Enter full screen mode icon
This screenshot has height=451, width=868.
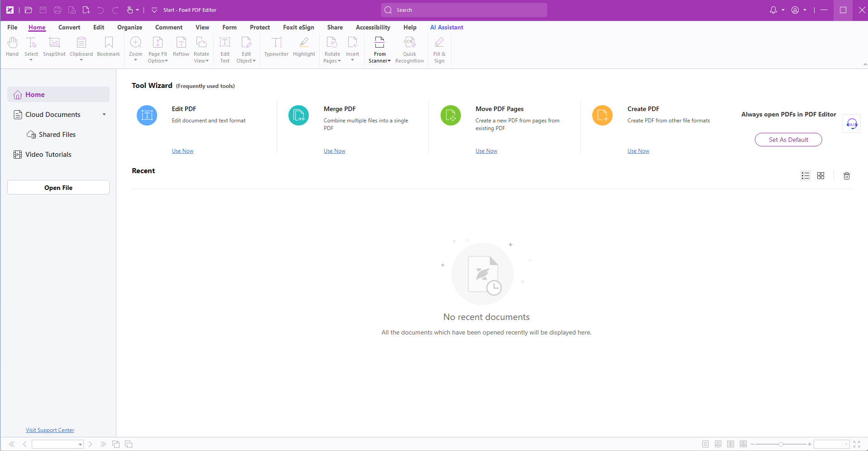[857, 444]
